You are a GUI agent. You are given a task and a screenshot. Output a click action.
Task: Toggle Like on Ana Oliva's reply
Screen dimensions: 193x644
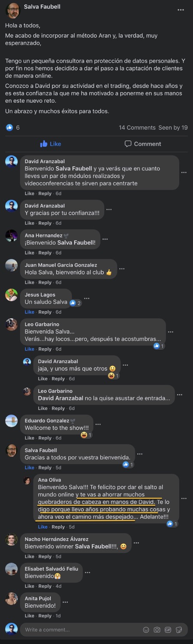coord(43,527)
